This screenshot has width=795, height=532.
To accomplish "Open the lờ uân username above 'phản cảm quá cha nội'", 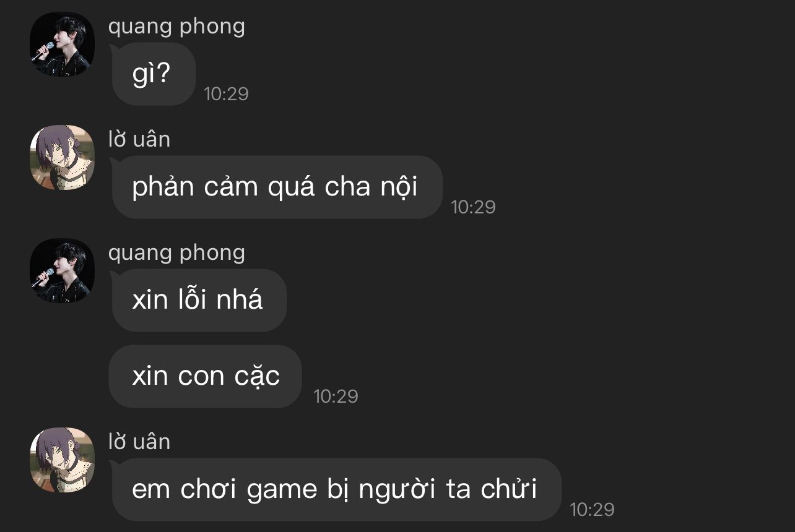I will pos(139,140).
